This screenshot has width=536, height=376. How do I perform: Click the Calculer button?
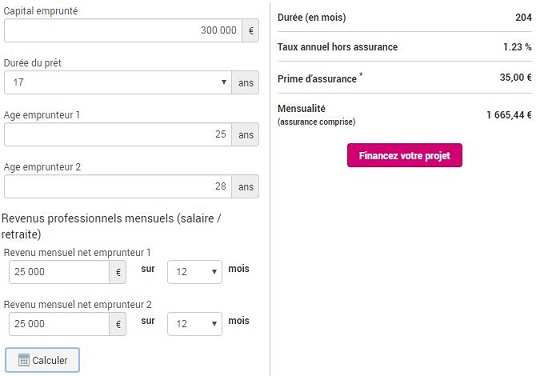pos(42,360)
